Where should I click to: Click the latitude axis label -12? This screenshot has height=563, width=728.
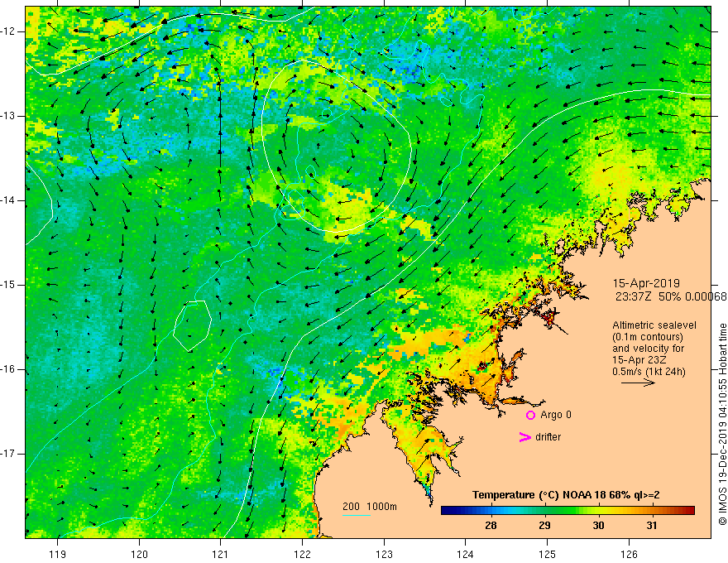(9, 31)
